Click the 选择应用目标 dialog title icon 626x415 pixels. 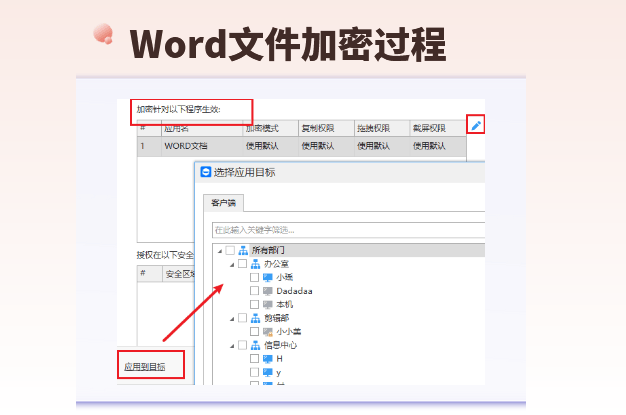[x=206, y=172]
